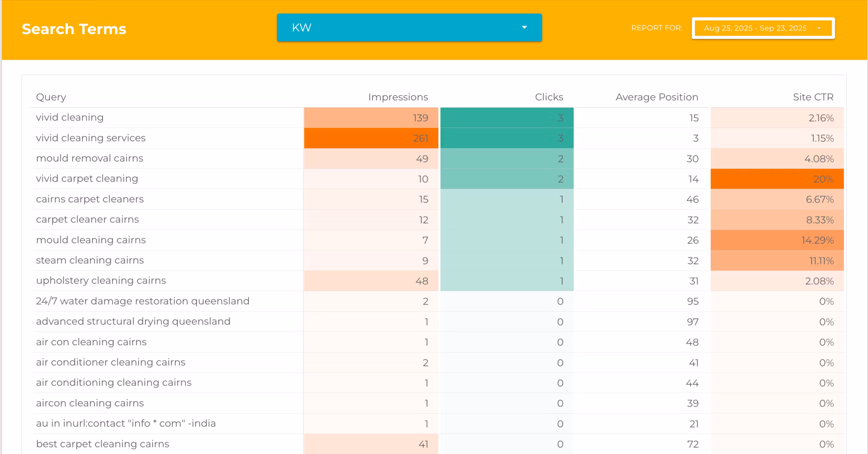The image size is (868, 454).
Task: Sort table by Query column header
Action: (51, 97)
